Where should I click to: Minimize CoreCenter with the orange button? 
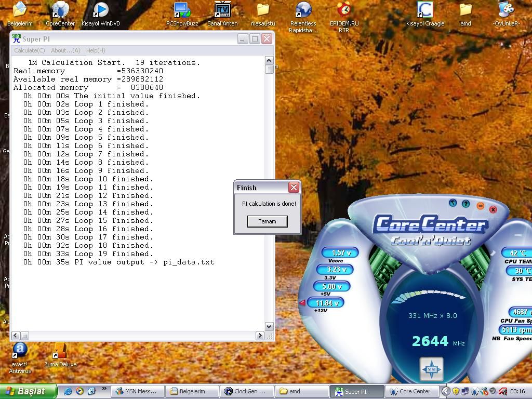click(480, 206)
